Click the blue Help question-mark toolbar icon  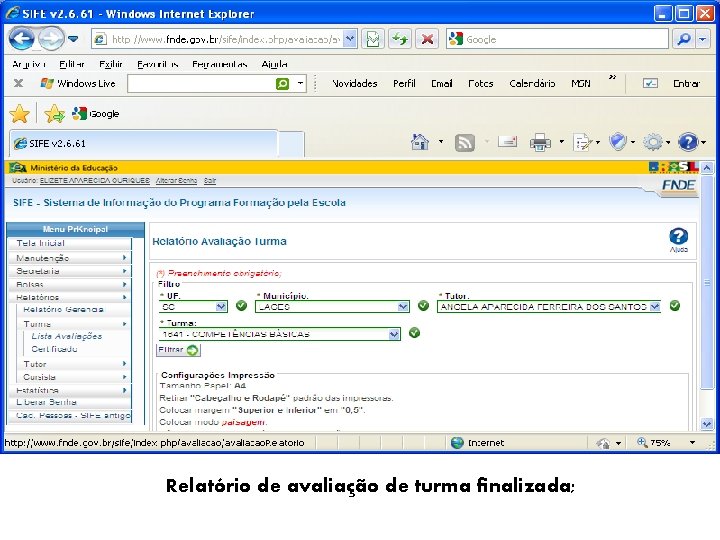pos(688,142)
